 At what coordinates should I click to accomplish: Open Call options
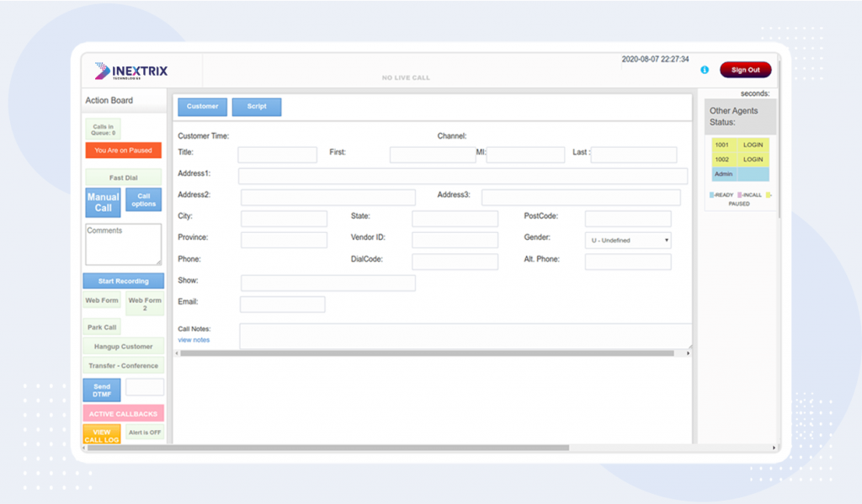[143, 202]
